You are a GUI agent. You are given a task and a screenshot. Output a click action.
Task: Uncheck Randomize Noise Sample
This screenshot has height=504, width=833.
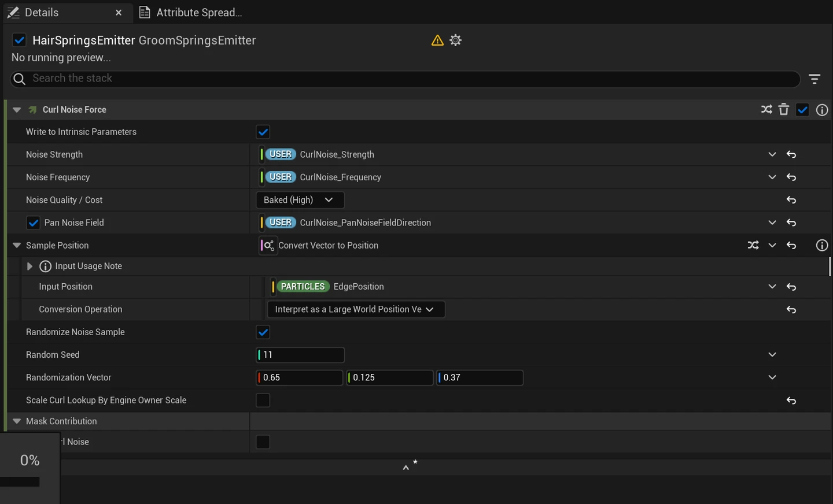pos(263,332)
